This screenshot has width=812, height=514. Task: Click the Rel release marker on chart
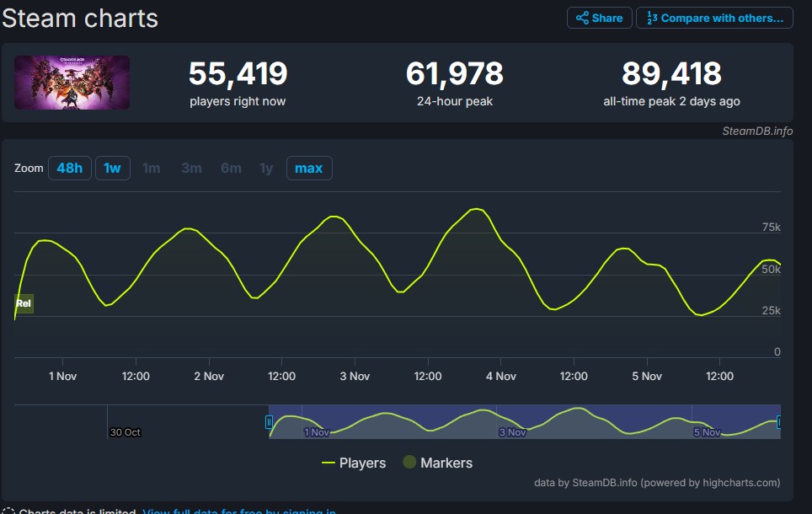click(x=24, y=303)
